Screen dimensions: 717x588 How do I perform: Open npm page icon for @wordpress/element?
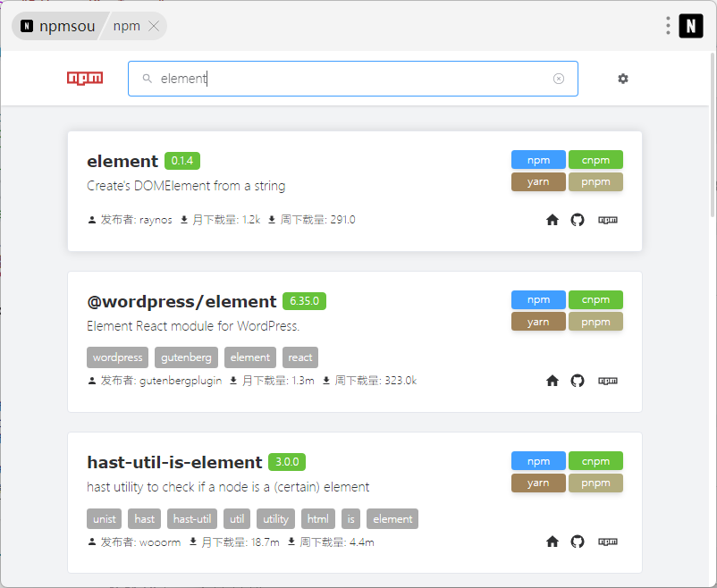click(x=608, y=381)
